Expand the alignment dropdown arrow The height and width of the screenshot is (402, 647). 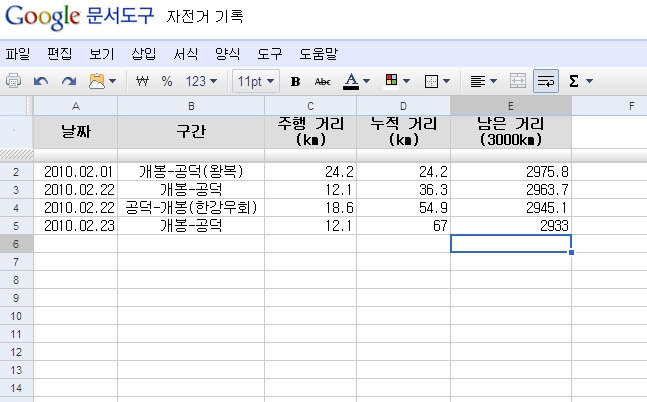[x=494, y=81]
